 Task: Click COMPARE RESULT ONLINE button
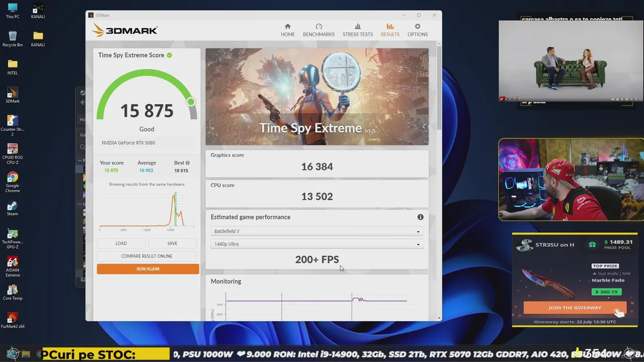pos(146,256)
